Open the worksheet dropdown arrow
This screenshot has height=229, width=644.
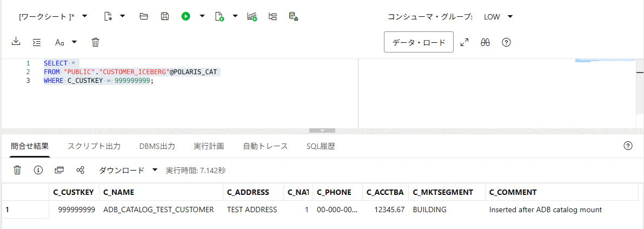pyautogui.click(x=84, y=16)
